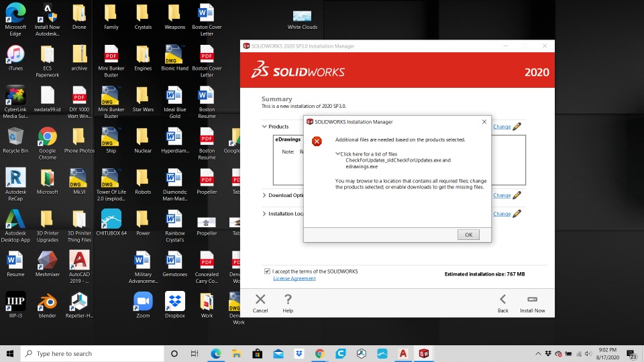The width and height of the screenshot is (644, 362).
Task: Open File Explorer from the taskbar
Action: click(x=237, y=353)
